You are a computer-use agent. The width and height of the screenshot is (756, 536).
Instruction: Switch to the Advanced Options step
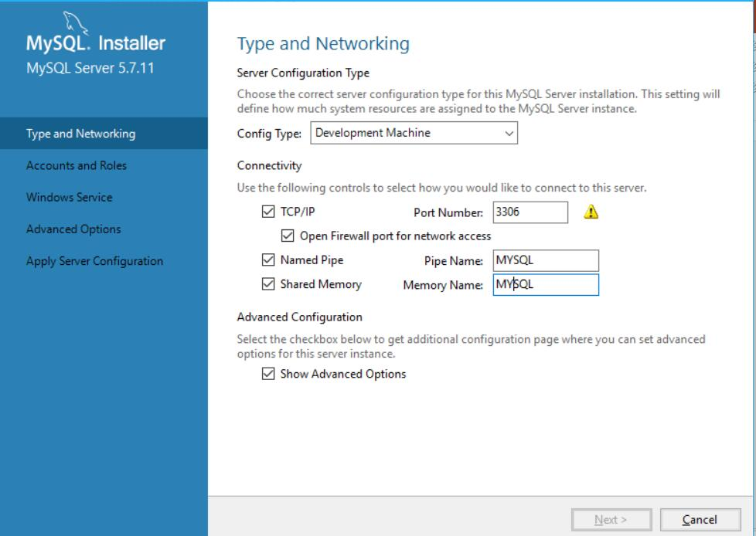(73, 229)
